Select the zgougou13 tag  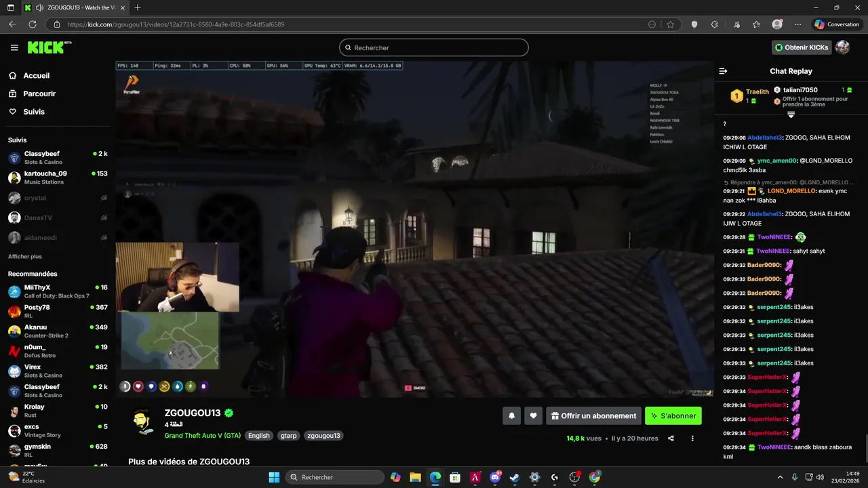point(323,436)
